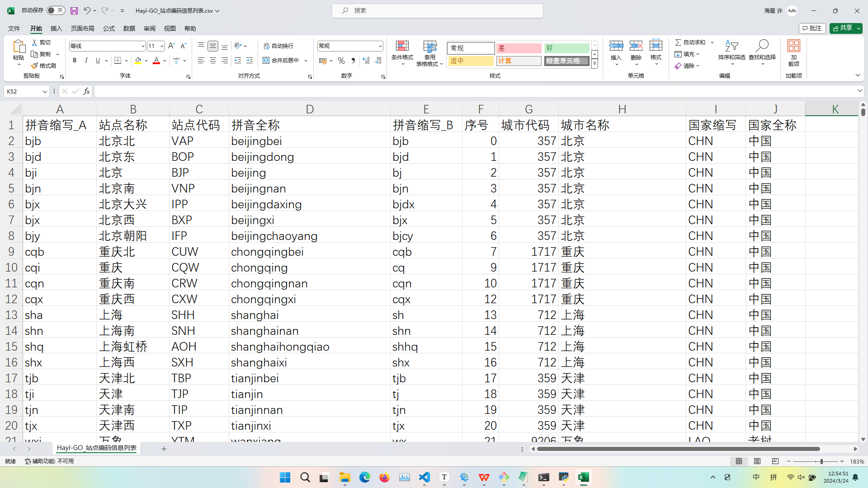Toggle Wrap Text (自动换行)
The width and height of the screenshot is (868, 488).
click(x=278, y=46)
